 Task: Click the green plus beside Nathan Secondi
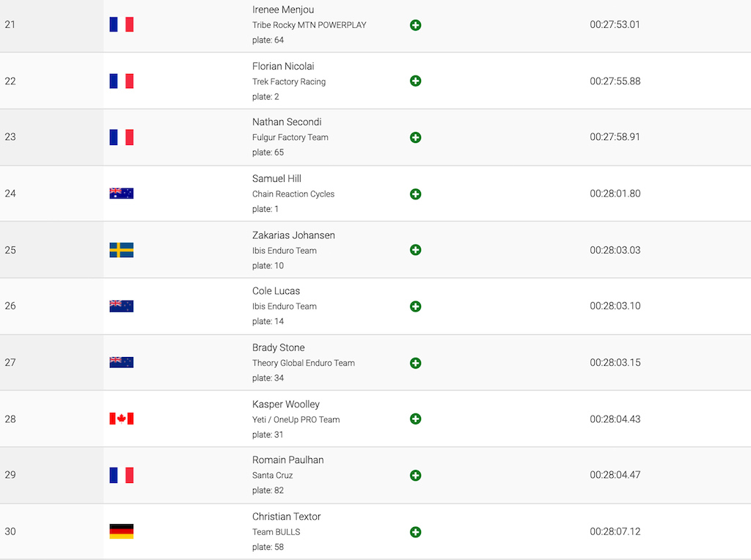415,137
